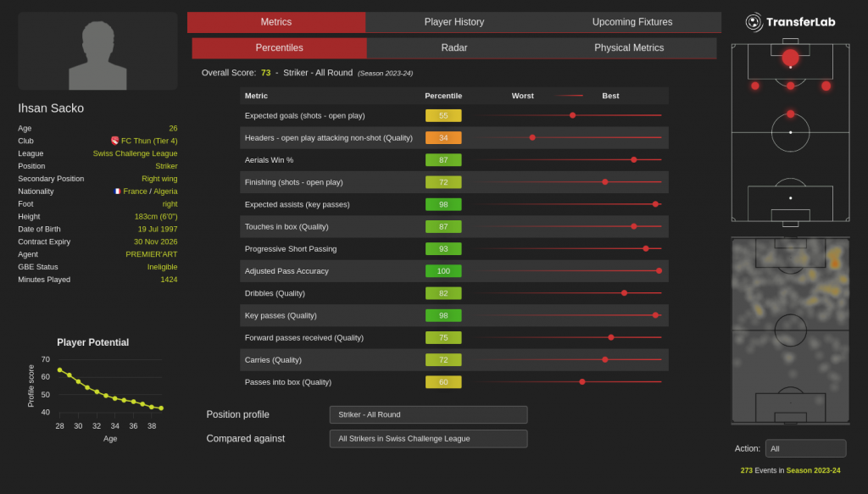Select the Percentiles sub-tab
The width and height of the screenshot is (868, 494).
click(279, 48)
